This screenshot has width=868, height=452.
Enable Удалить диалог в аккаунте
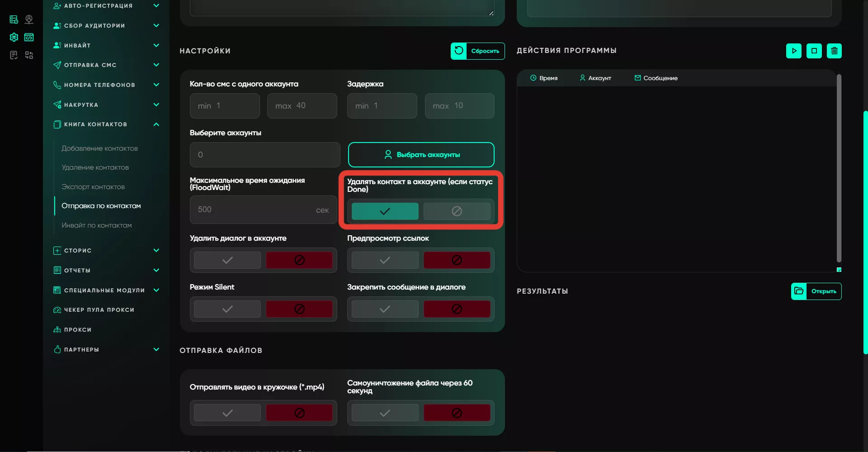tap(227, 260)
